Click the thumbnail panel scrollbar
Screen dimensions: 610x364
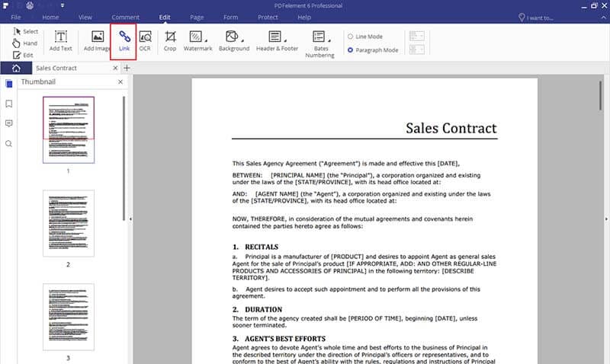(124, 158)
